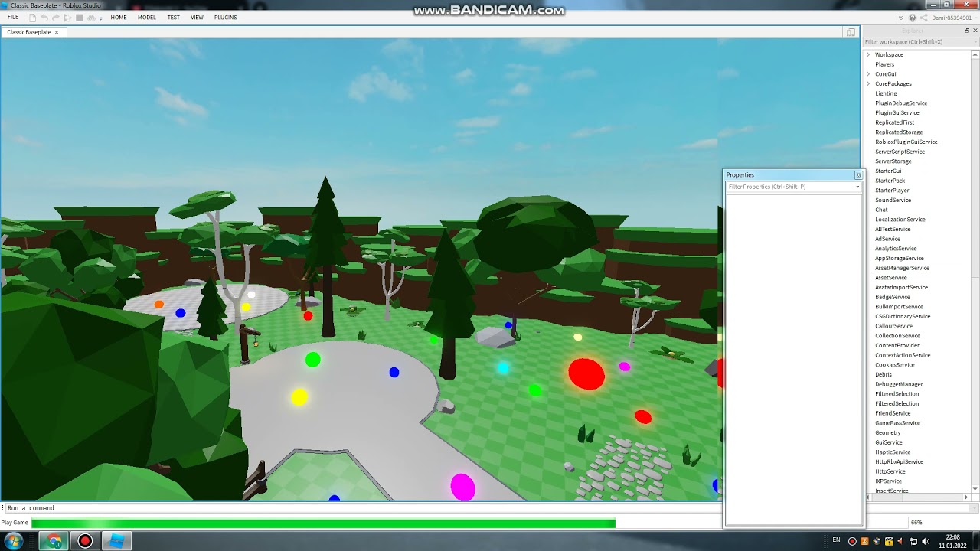980x551 pixels.
Task: Switch to the MODEL ribbon tab
Action: pyautogui.click(x=147, y=17)
